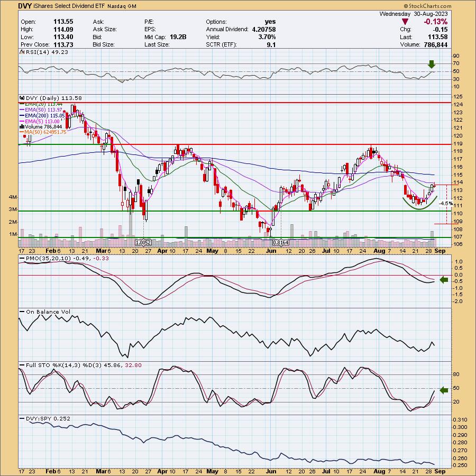Click the Last value 113.58 in header

click(x=437, y=36)
